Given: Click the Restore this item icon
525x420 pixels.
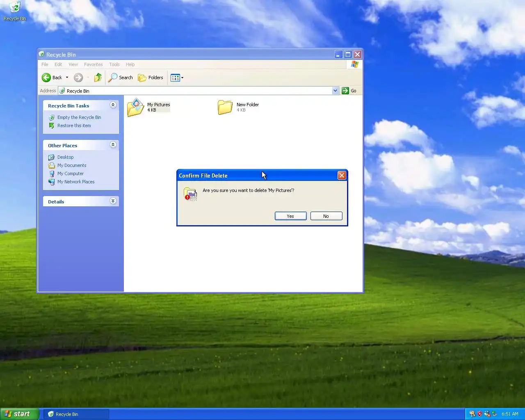Looking at the screenshot, I should pyautogui.click(x=52, y=126).
